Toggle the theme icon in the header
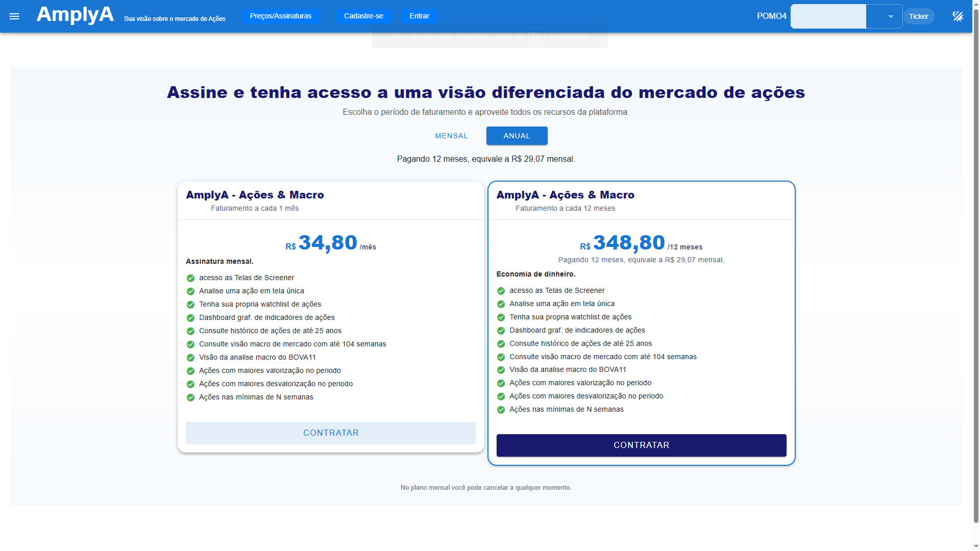Viewport: 980px width, 551px height. (x=958, y=16)
